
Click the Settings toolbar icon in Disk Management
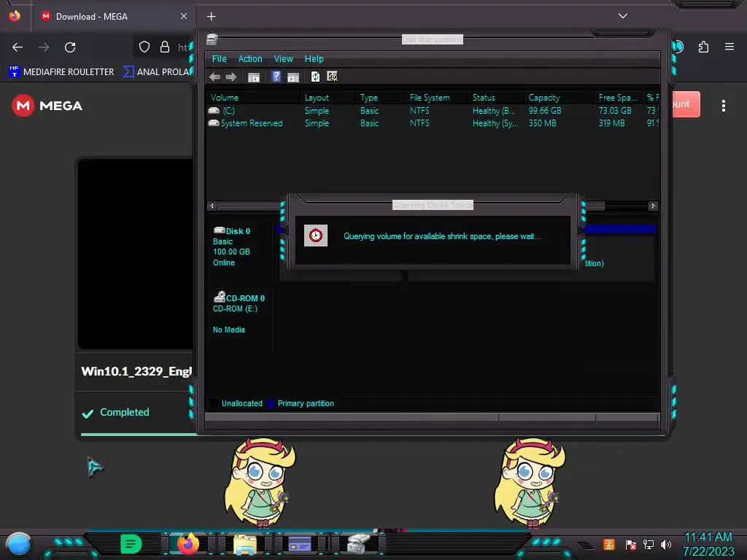[x=332, y=77]
